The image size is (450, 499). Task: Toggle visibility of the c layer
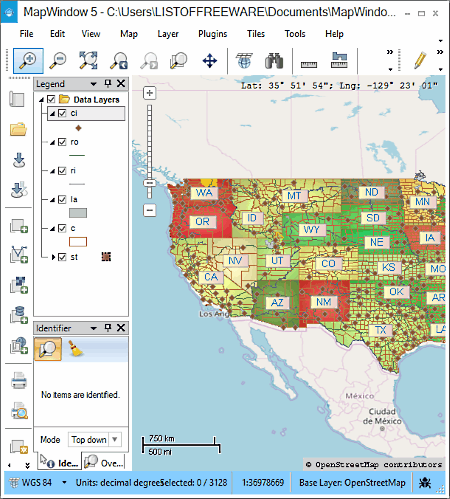click(62, 228)
